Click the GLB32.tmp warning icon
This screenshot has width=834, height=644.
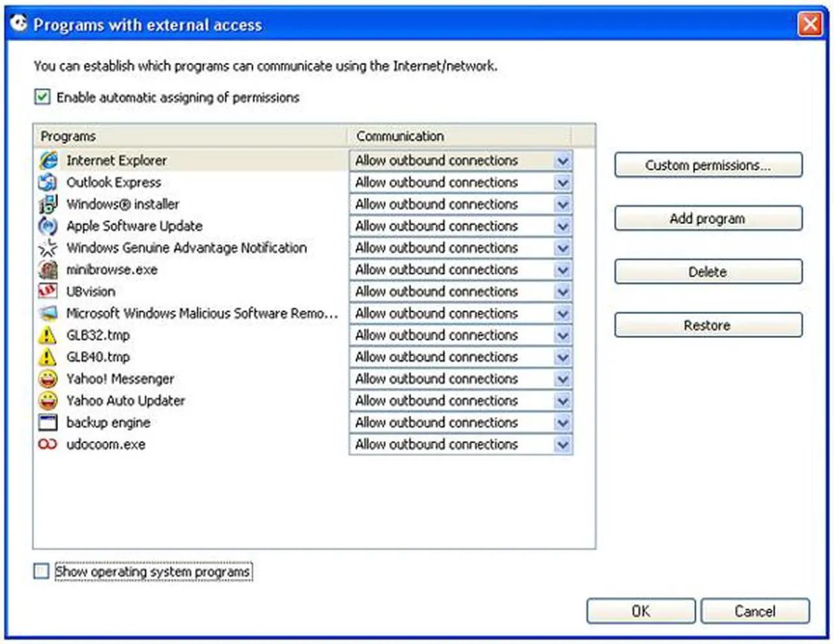click(x=48, y=335)
